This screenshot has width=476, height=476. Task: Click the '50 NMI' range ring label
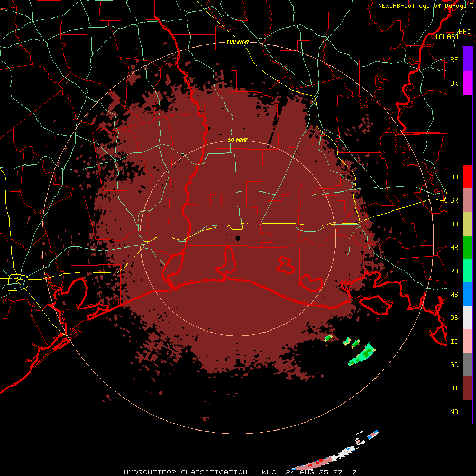point(237,140)
